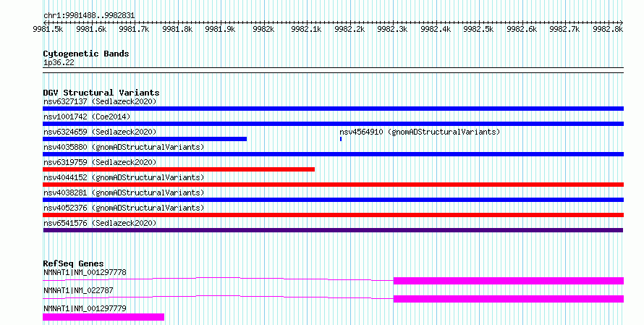Select the 1p36.22 band label
Screen dimensions: 644x325
pos(59,62)
